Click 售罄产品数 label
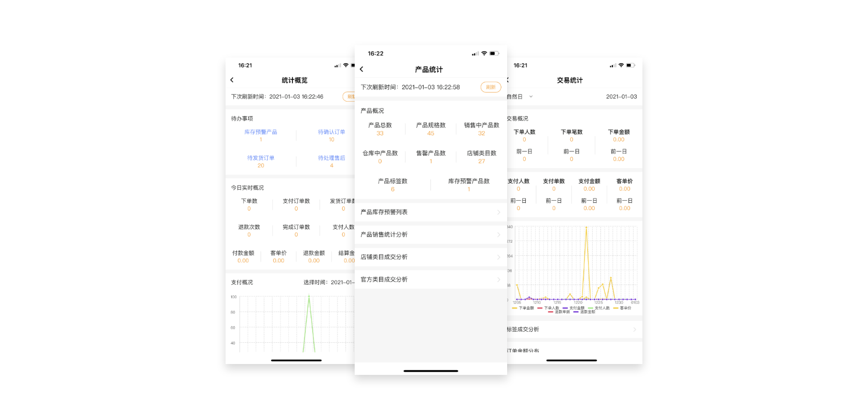The image size is (868, 420). coord(431,153)
